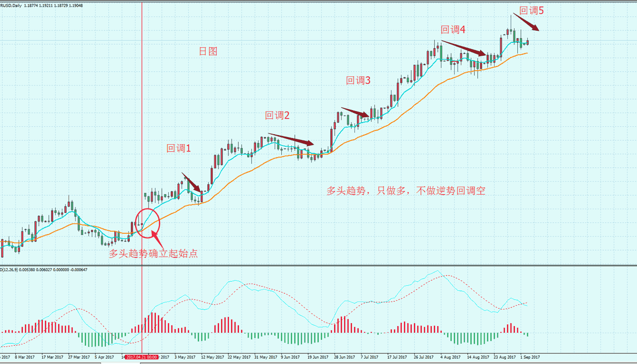Viewport: 637px width, 364px height.
Task: Click the '19 Jun 2017' date label
Action: pyautogui.click(x=318, y=357)
